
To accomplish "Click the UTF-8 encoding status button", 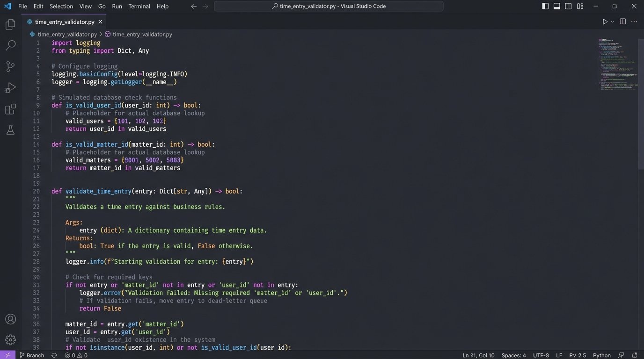I will pos(541,355).
